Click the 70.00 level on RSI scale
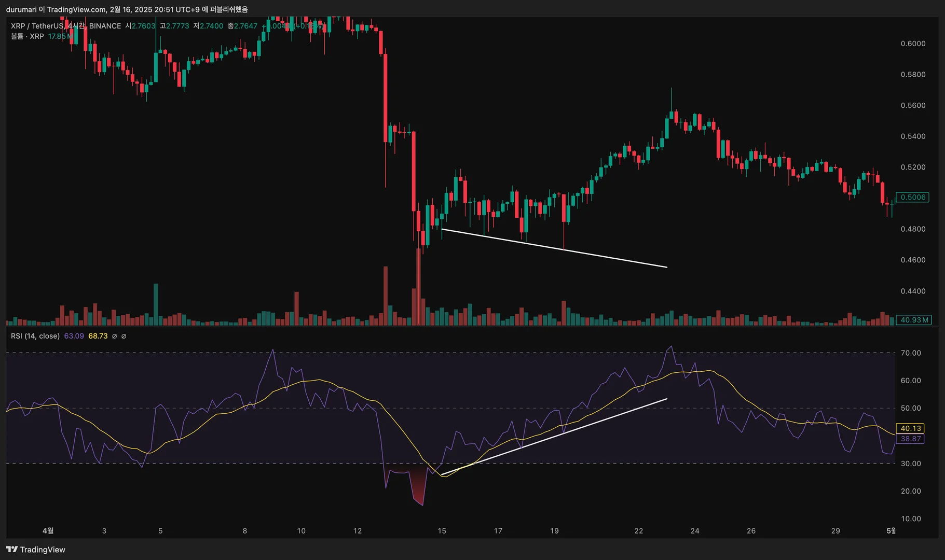This screenshot has width=945, height=560. (x=911, y=353)
